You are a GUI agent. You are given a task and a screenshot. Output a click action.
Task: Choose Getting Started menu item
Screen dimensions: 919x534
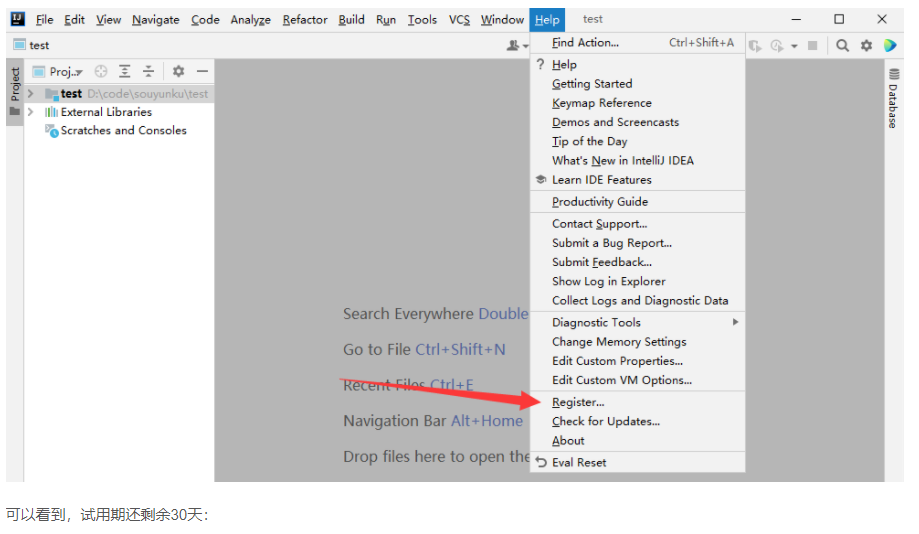638,84
